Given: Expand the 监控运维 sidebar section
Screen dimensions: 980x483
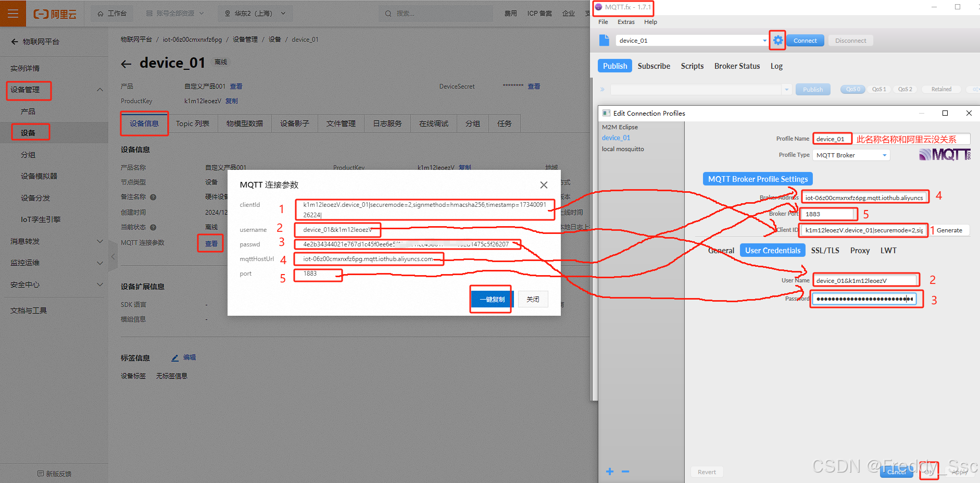Looking at the screenshot, I should [x=99, y=263].
